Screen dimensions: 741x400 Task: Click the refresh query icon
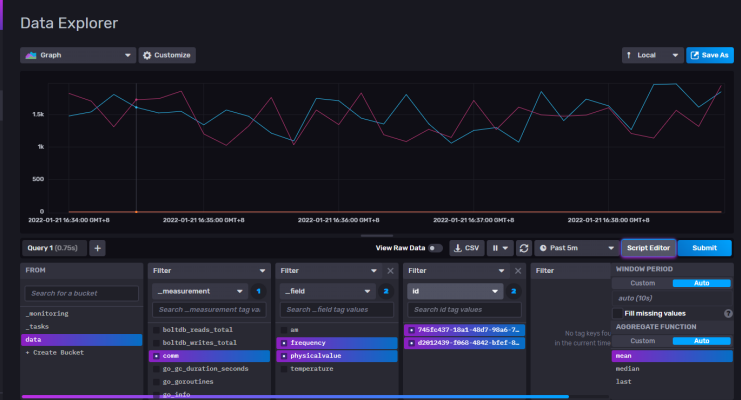523,248
